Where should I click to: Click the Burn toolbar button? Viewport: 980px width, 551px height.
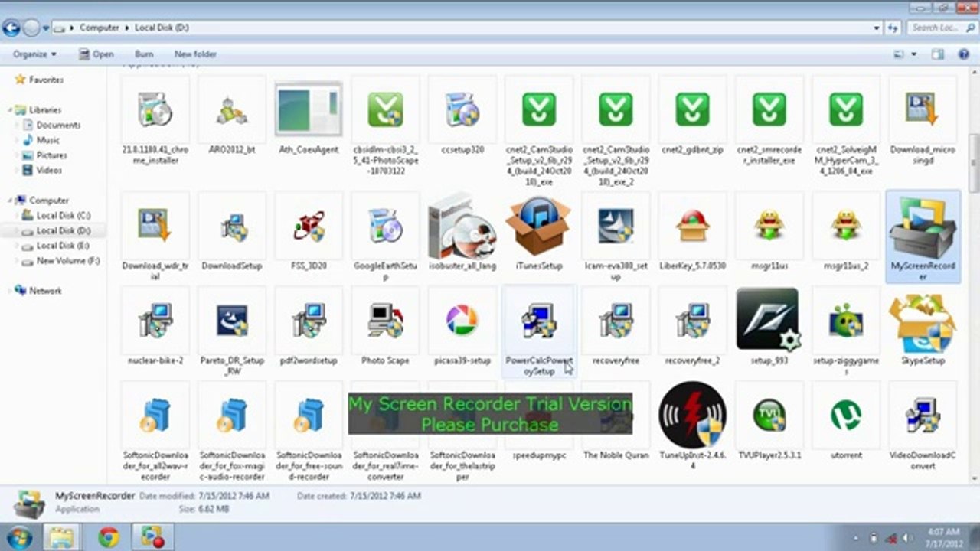click(144, 54)
